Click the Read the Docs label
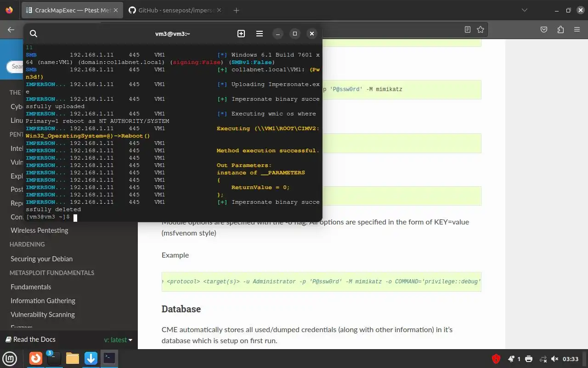The height and width of the screenshot is (368, 588). tap(30, 339)
